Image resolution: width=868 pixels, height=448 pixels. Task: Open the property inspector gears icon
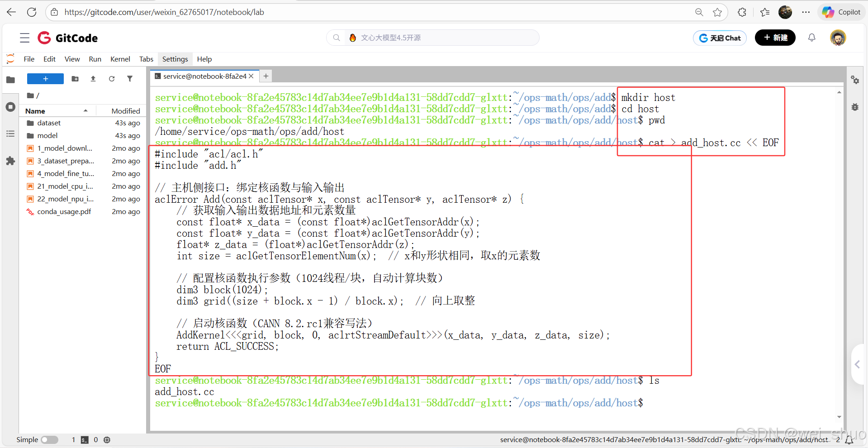coord(855,80)
